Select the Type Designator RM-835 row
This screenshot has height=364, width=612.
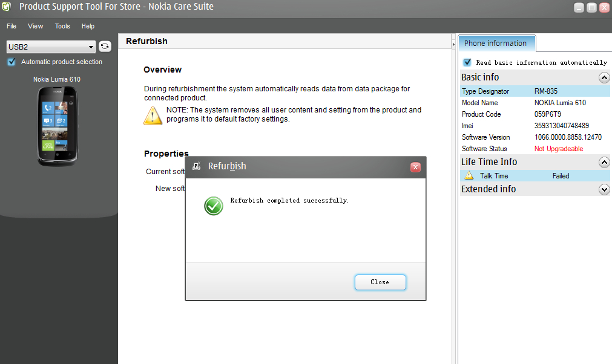pos(535,91)
